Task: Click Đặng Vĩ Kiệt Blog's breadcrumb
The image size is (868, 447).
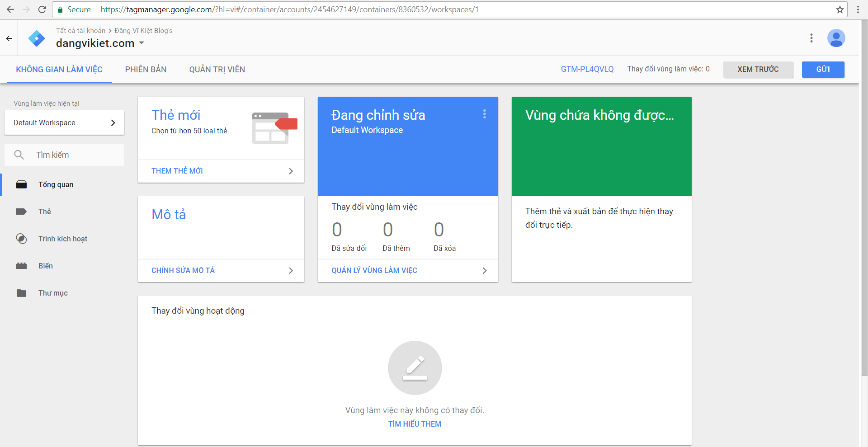Action: point(143,31)
